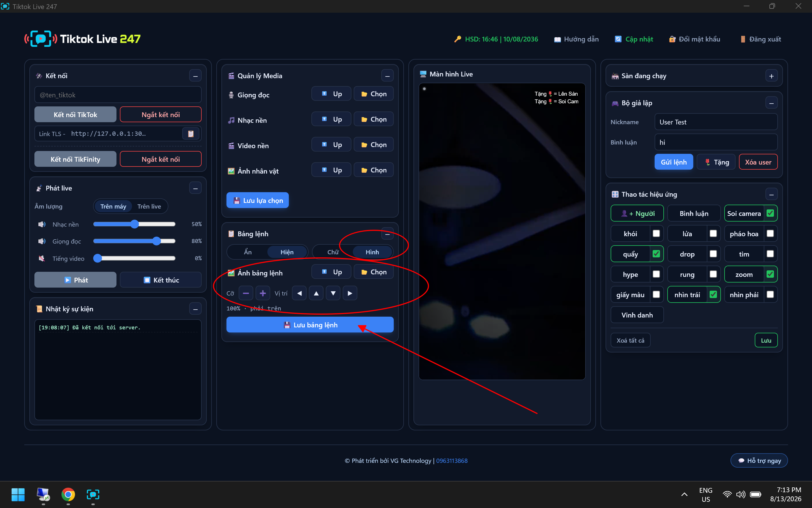The height and width of the screenshot is (508, 812).
Task: Click the Tiktok Live 247 logo
Action: [x=83, y=39]
